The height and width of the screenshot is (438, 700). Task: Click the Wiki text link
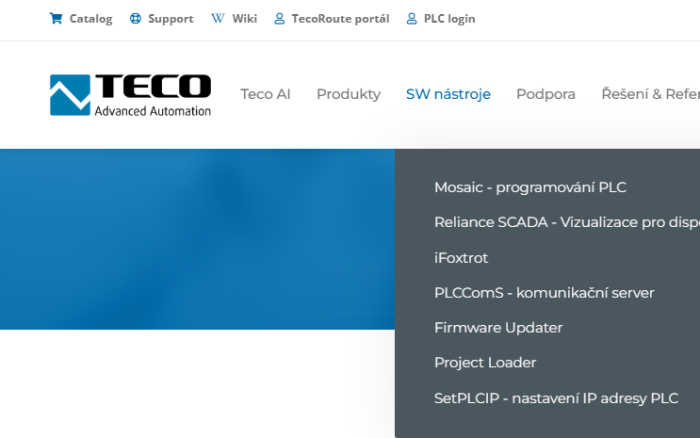[244, 18]
